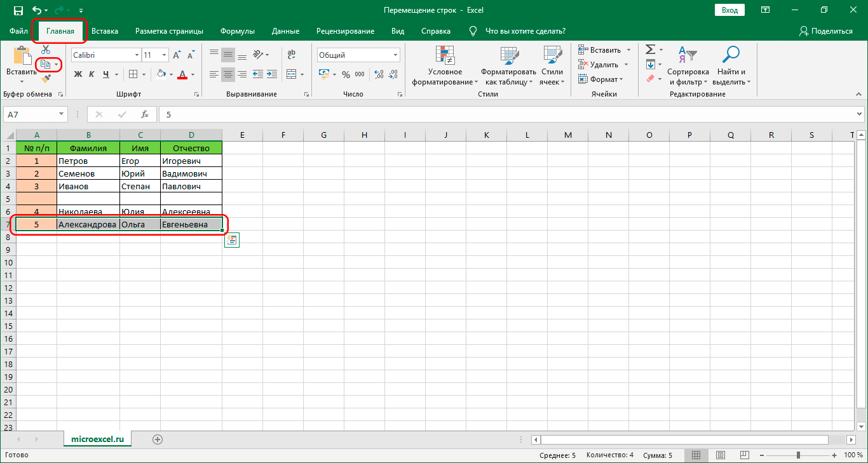
Task: Click the AutoSum sigma icon
Action: pyautogui.click(x=650, y=50)
